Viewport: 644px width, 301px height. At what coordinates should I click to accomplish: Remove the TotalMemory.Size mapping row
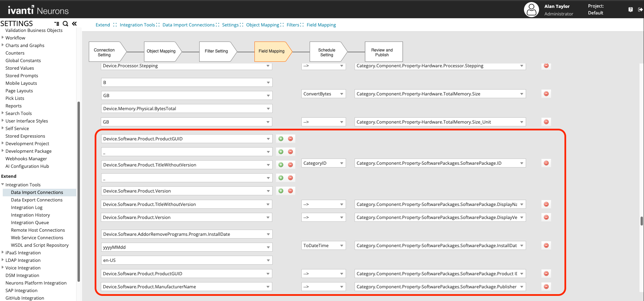point(546,94)
